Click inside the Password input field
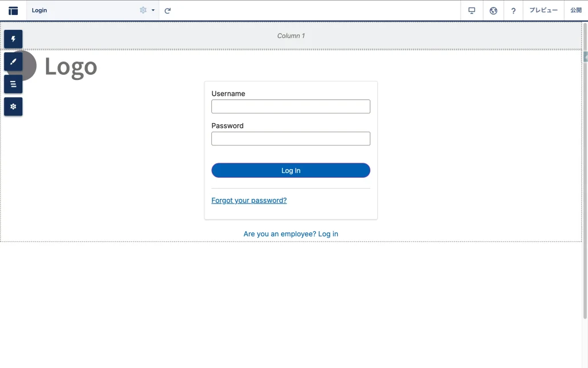588x368 pixels. coord(291,139)
